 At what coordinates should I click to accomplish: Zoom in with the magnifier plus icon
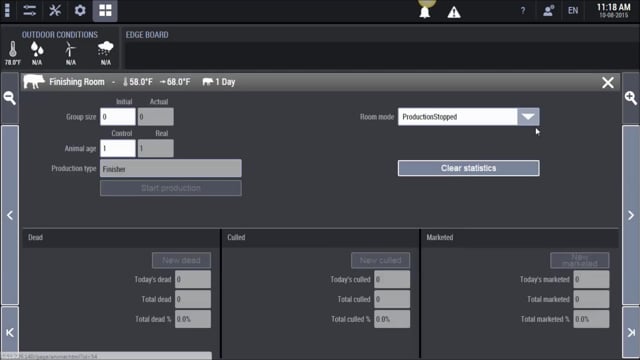(x=631, y=98)
